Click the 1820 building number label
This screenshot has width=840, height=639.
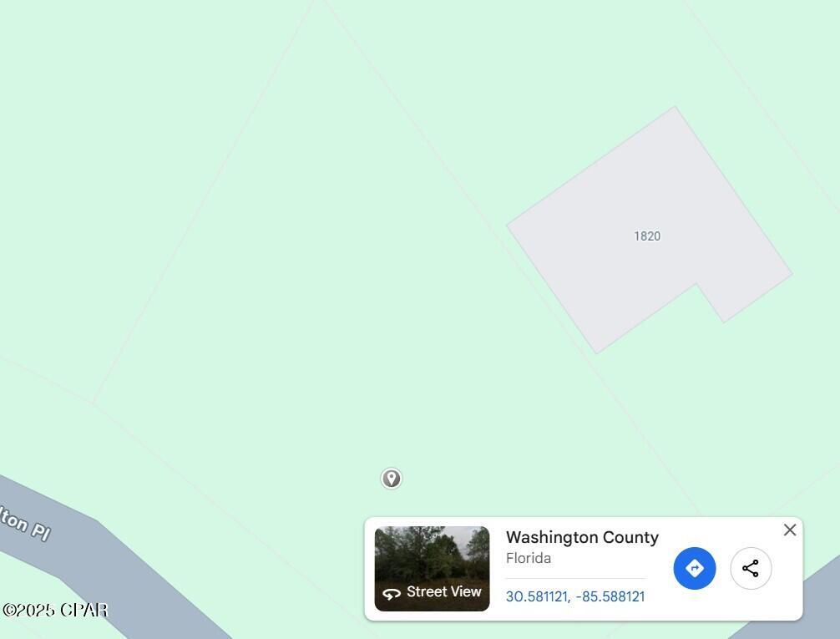(647, 236)
